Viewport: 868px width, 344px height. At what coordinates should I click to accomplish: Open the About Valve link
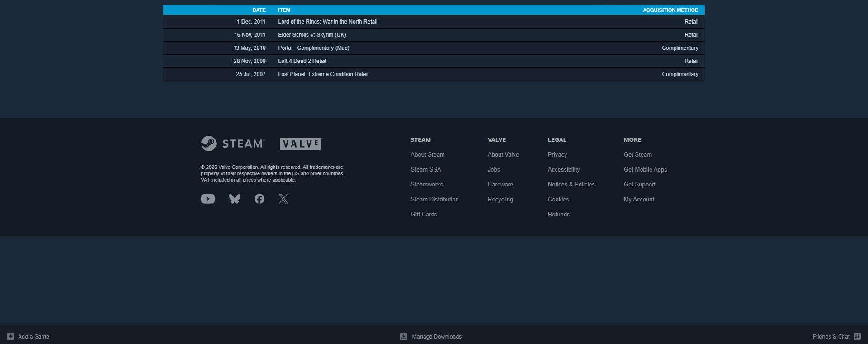[503, 155]
